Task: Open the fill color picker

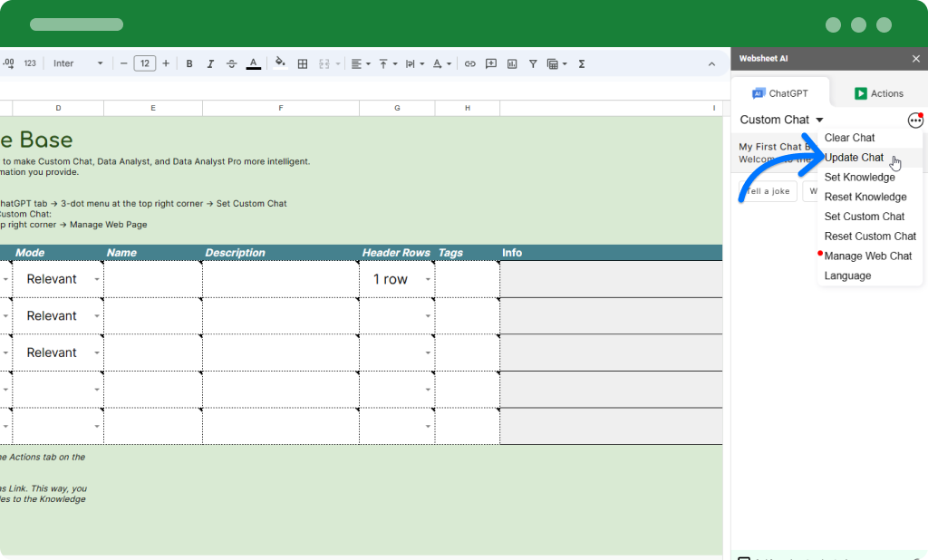Action: 280,63
